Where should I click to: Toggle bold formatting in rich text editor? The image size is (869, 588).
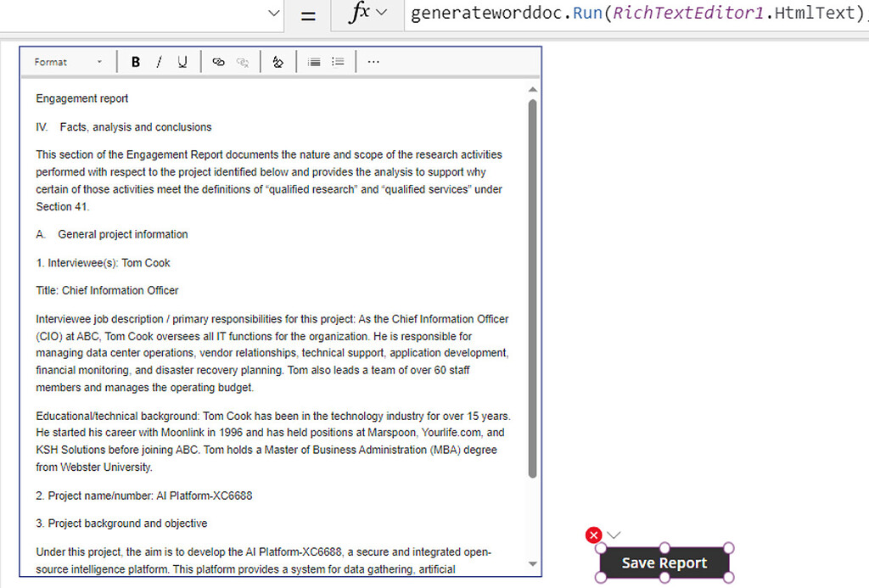click(x=135, y=62)
